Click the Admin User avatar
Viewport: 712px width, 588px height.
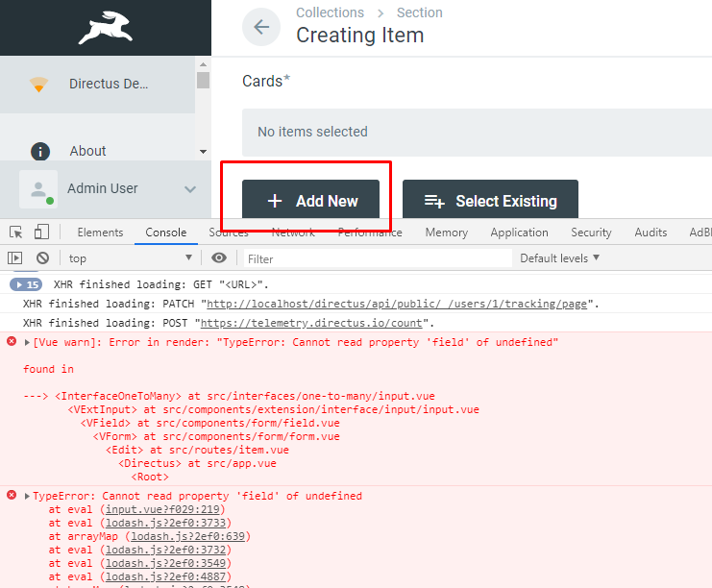coord(38,189)
